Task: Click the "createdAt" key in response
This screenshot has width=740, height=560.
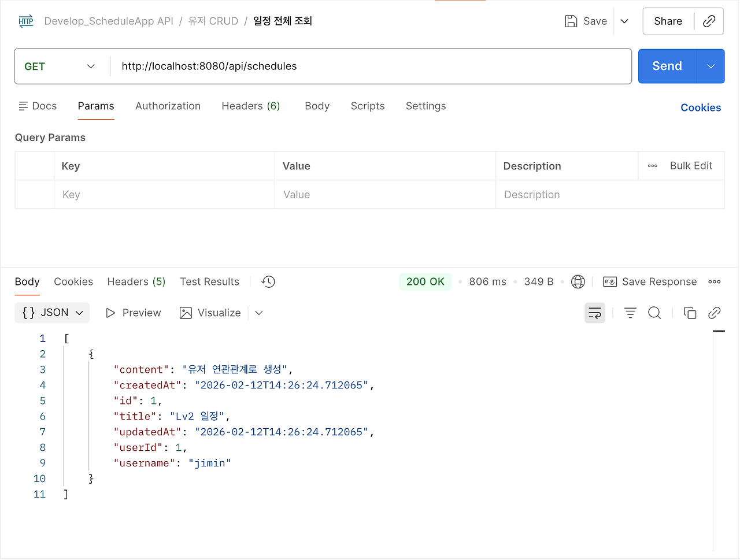Action: coord(147,385)
